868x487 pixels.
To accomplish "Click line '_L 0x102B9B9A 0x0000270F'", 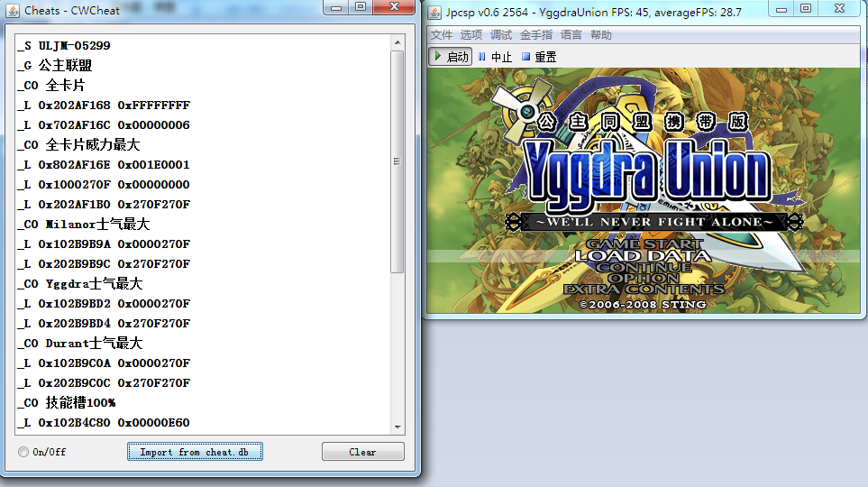I will [x=104, y=244].
